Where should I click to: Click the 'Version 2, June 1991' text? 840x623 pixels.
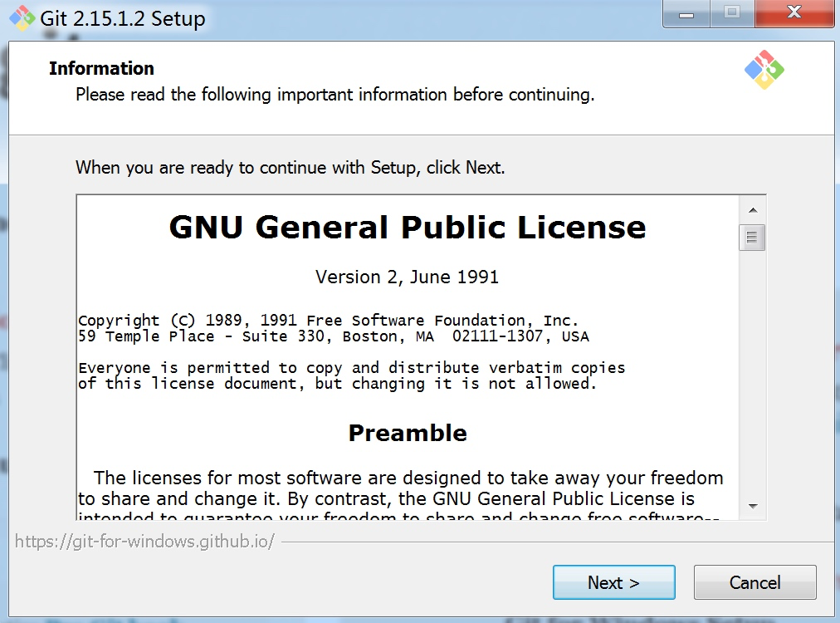(408, 277)
